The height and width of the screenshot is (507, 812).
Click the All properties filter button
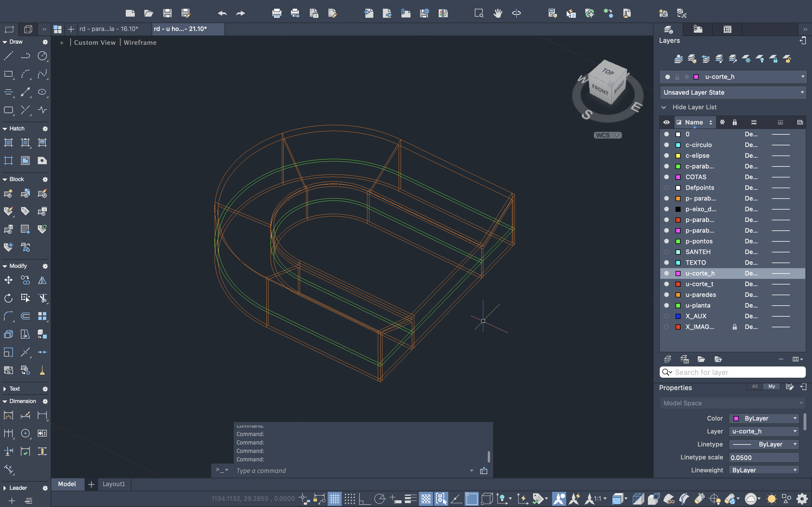pos(754,386)
